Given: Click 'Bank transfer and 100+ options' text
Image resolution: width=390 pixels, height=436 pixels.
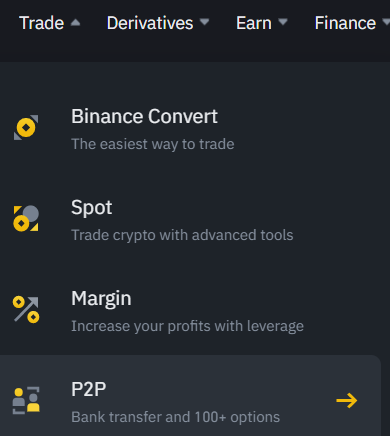Looking at the screenshot, I should tap(176, 417).
